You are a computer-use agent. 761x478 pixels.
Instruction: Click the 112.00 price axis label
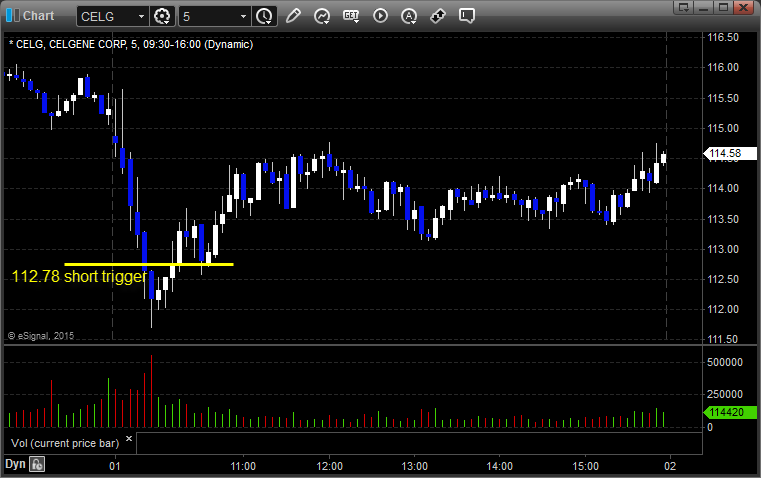tap(723, 309)
